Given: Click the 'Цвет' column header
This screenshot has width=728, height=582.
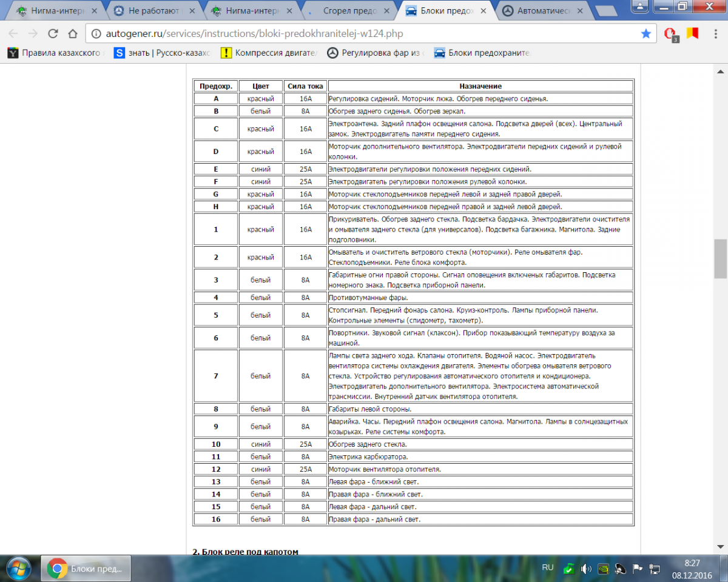Looking at the screenshot, I should point(261,86).
